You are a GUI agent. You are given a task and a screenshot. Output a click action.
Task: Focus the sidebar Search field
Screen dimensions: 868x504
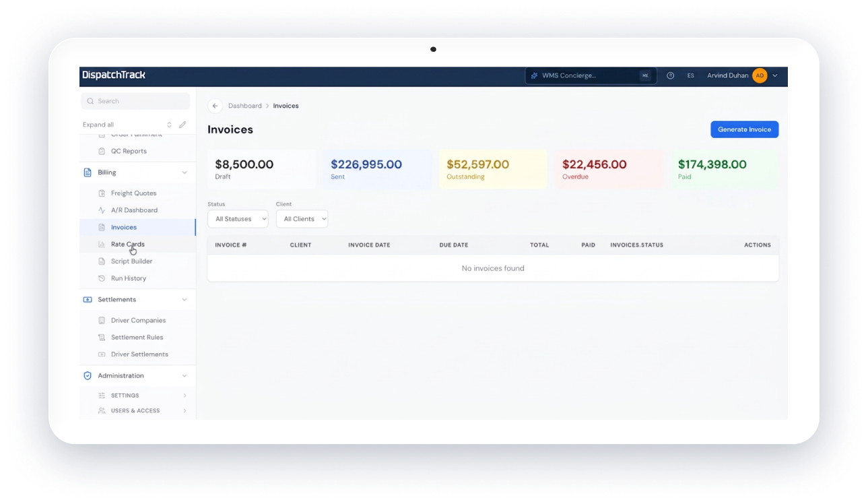(135, 101)
